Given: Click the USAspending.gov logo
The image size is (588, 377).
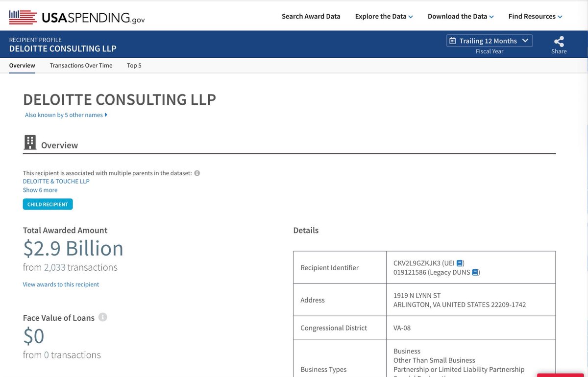Looking at the screenshot, I should pyautogui.click(x=77, y=17).
